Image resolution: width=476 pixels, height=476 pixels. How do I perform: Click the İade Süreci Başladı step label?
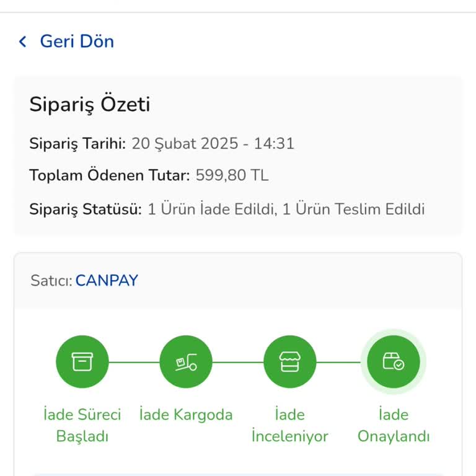pyautogui.click(x=82, y=426)
